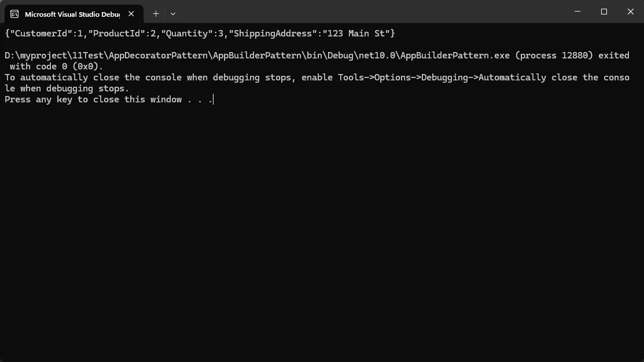This screenshot has width=644, height=362.
Task: Click the "with code 0 (0x0)." line
Action: [x=56, y=67]
